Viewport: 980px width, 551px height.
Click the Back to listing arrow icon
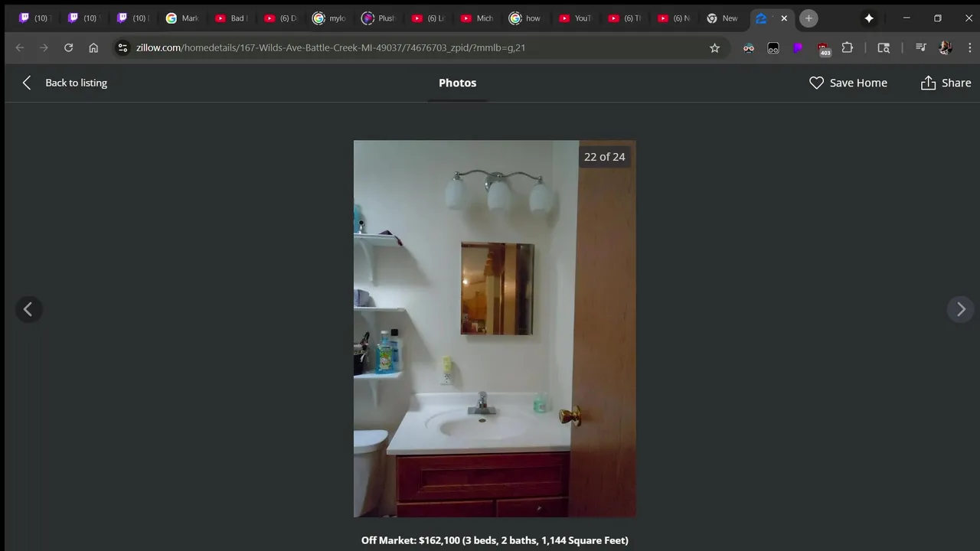click(x=27, y=83)
